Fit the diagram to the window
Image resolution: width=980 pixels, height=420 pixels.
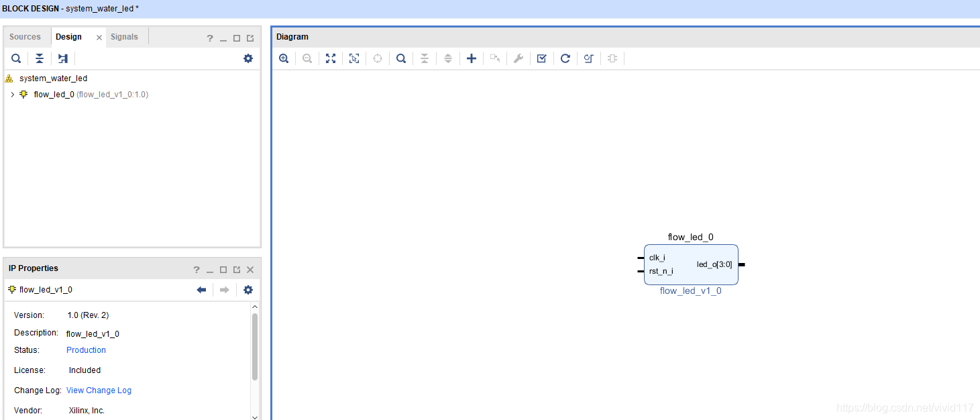click(331, 58)
